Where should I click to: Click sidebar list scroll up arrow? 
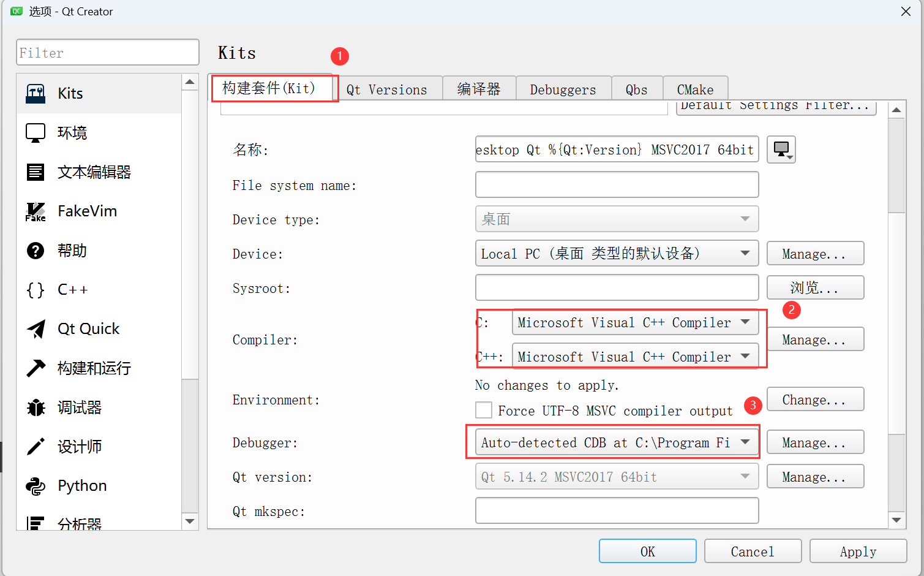point(190,82)
